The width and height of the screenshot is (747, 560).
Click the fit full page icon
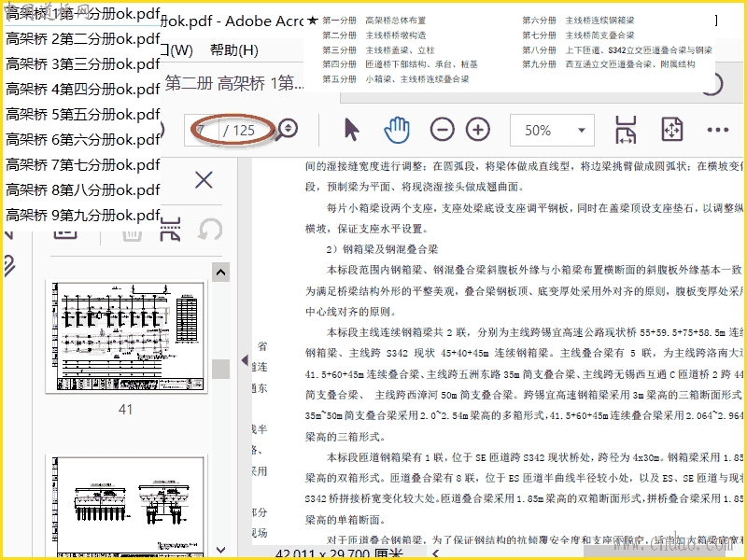pos(672,130)
